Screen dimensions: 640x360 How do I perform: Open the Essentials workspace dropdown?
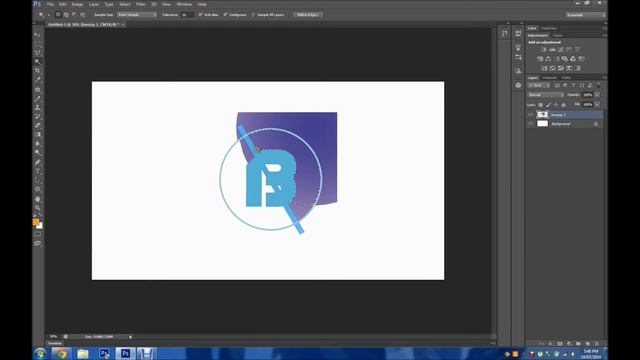coord(585,15)
